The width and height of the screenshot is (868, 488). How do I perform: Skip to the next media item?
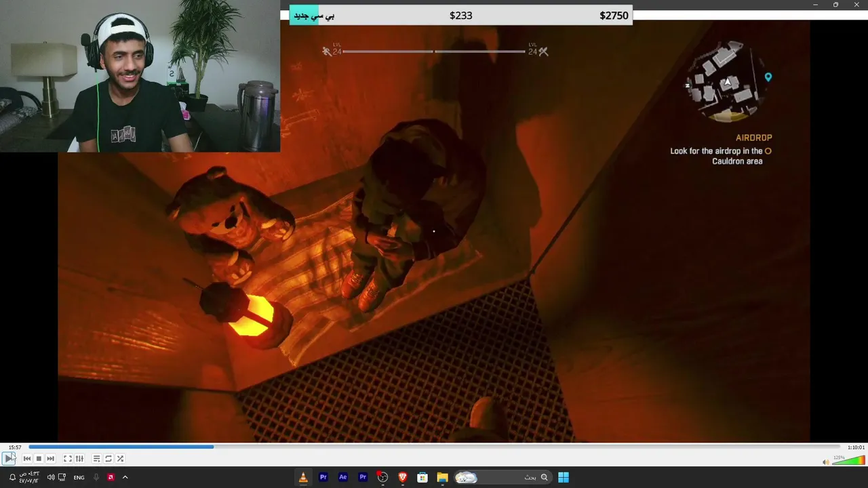coord(50,459)
